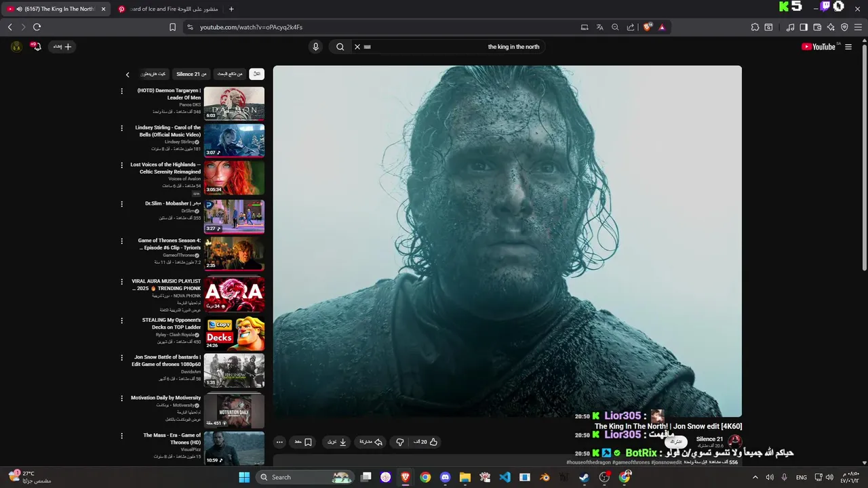Select the 'All' filter chip

point(256,74)
